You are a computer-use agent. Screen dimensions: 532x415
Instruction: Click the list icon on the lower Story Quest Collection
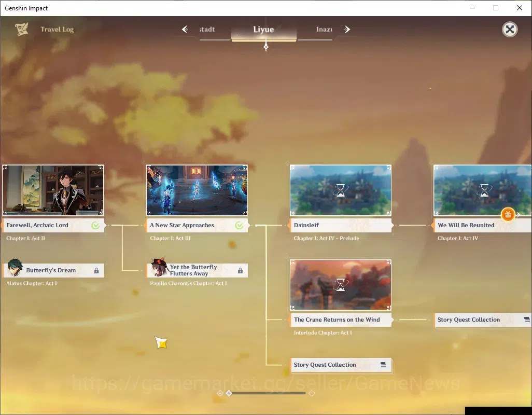(x=383, y=365)
